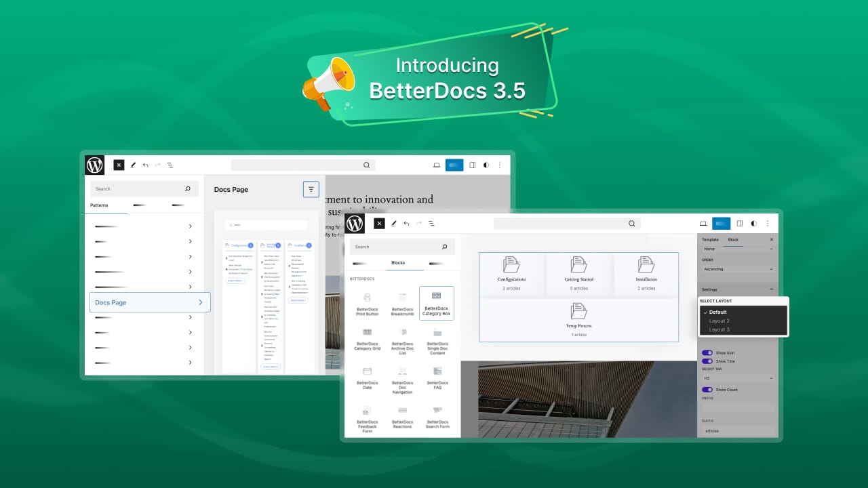This screenshot has height=488, width=868.
Task: Click the WordPress logo in the editor toolbar
Action: point(355,223)
